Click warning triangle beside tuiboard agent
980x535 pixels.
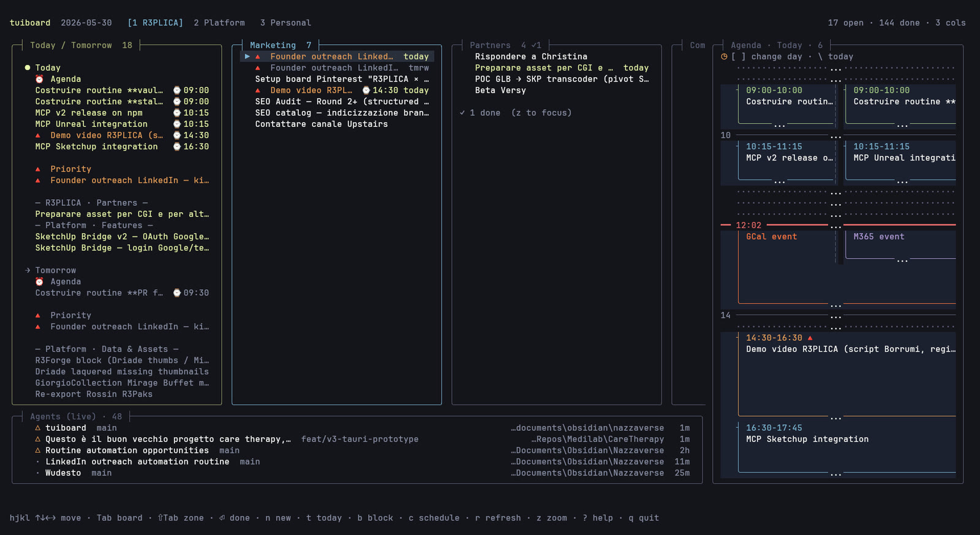38,428
